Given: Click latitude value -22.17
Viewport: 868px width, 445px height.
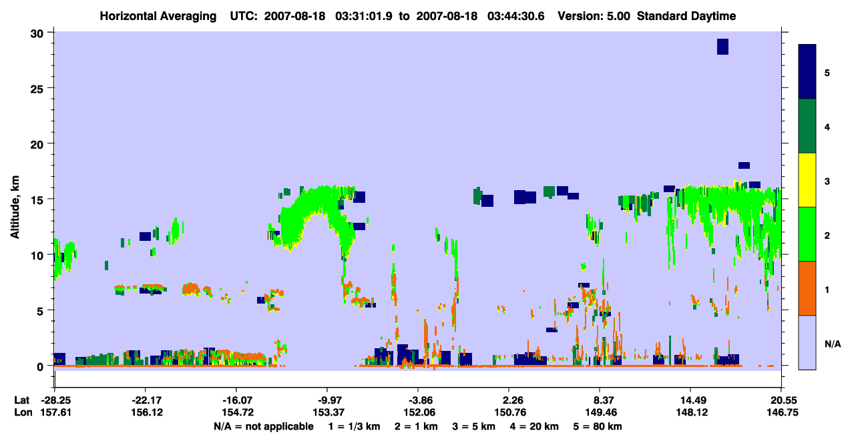Looking at the screenshot, I should pos(146,400).
